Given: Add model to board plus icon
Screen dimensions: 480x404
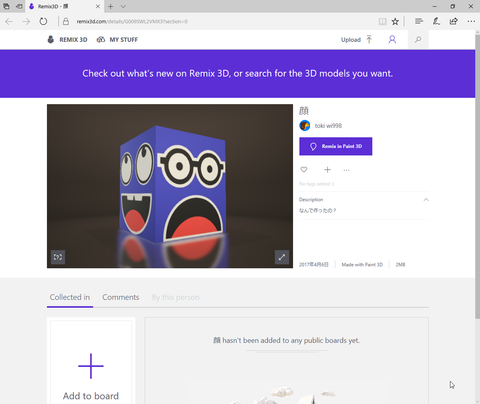Looking at the screenshot, I should click(x=327, y=170).
